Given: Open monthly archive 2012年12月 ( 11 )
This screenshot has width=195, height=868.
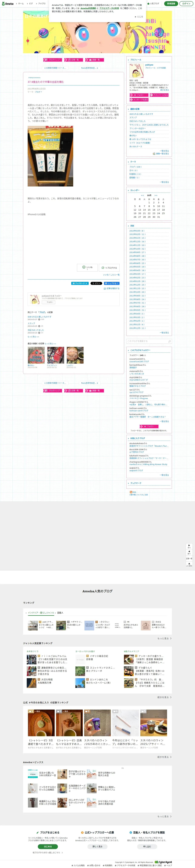Looking at the screenshot, I should pos(137,328).
